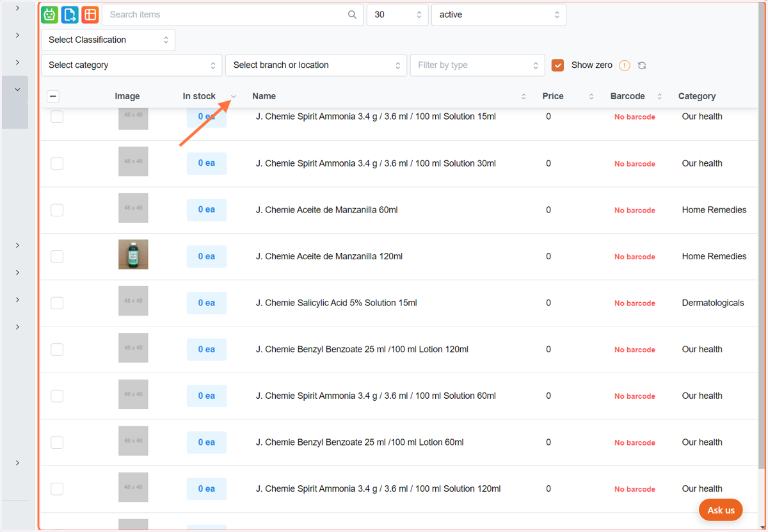
Task: Click No barcode for Aceite de Manzanilla 60ml
Action: point(635,211)
